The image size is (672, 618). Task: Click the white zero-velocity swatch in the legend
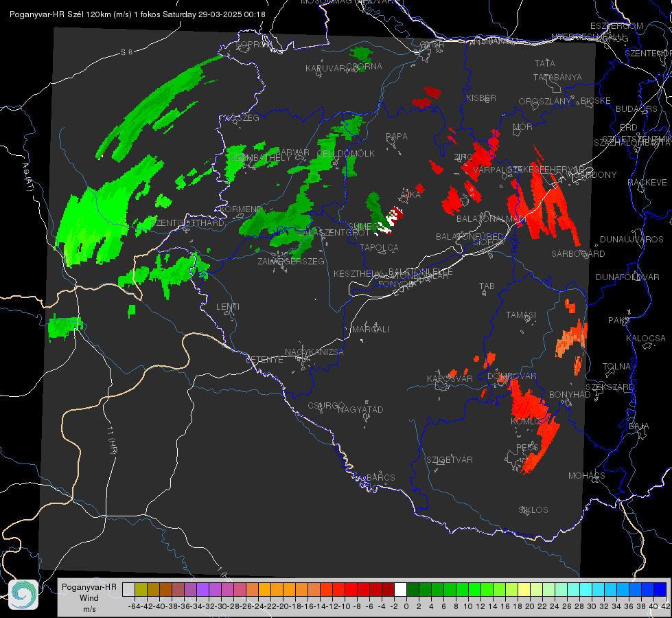400,589
